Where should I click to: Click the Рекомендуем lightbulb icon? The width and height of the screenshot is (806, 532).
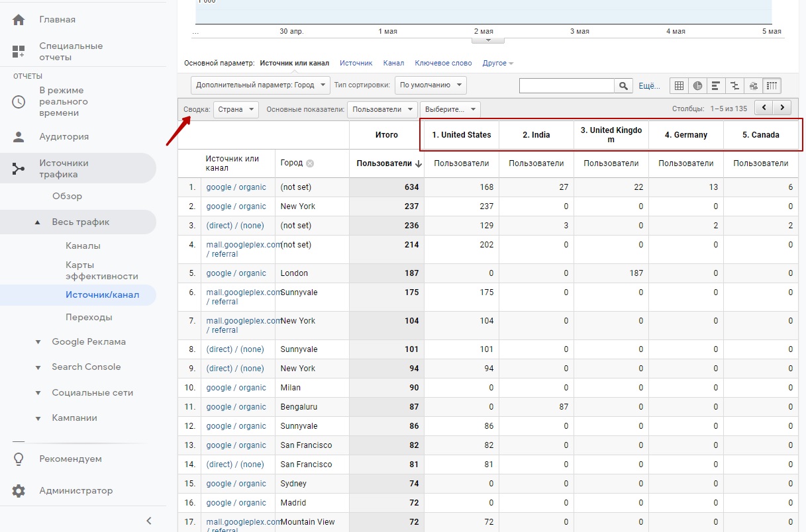19,459
